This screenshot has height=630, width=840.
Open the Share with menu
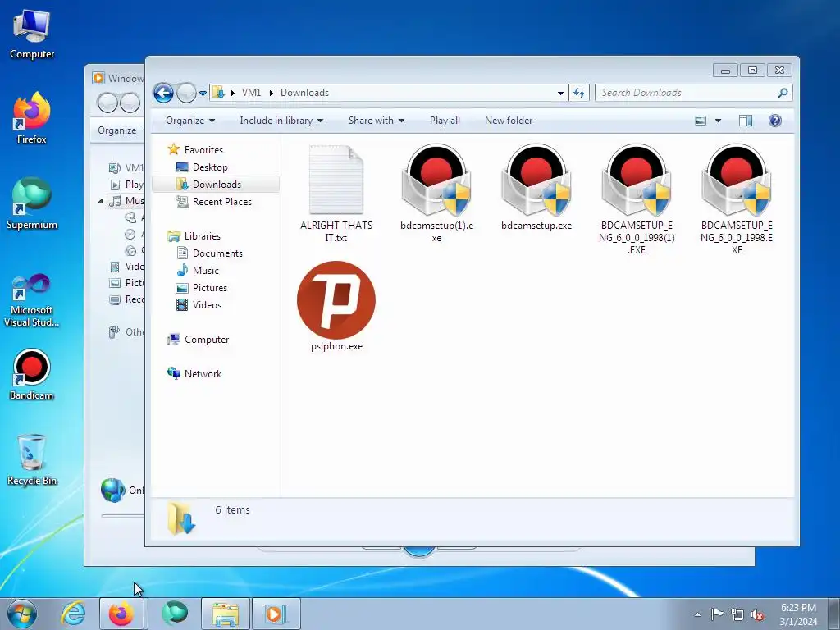coord(376,121)
